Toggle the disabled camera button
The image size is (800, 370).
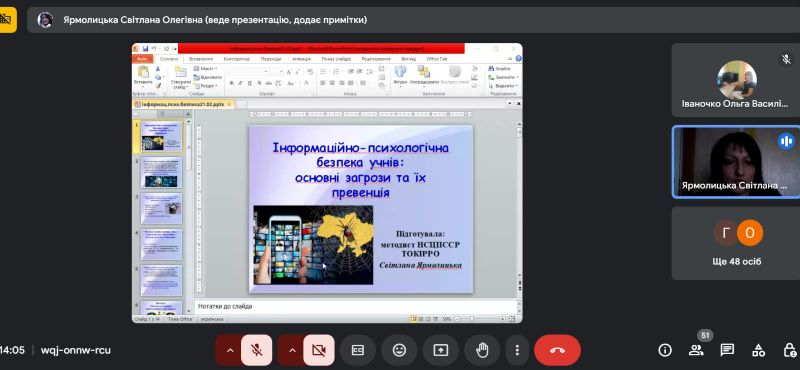(x=319, y=350)
